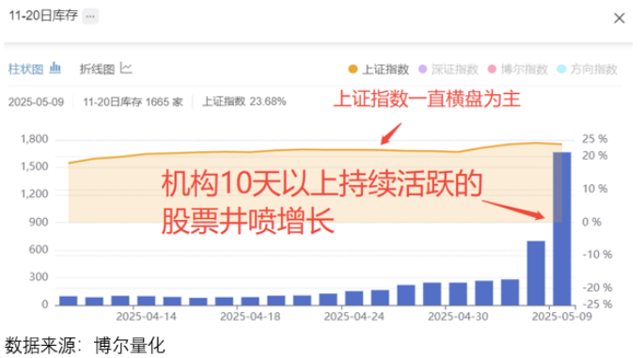Click the orange 上证指数 legend dot
The image size is (644, 358).
coord(353,69)
